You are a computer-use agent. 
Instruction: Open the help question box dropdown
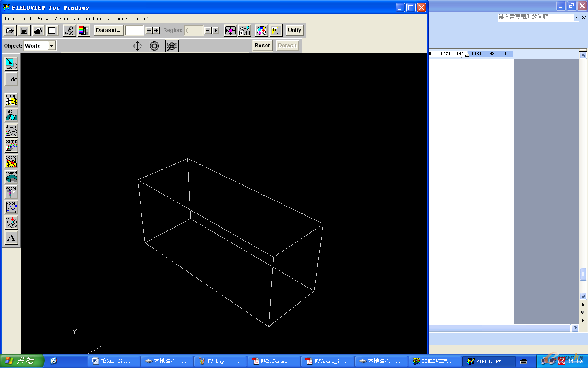pos(576,17)
